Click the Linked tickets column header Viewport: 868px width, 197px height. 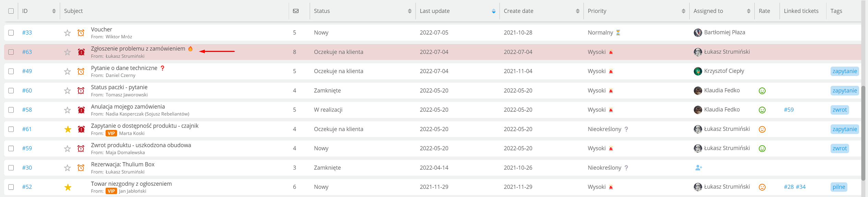(x=801, y=11)
